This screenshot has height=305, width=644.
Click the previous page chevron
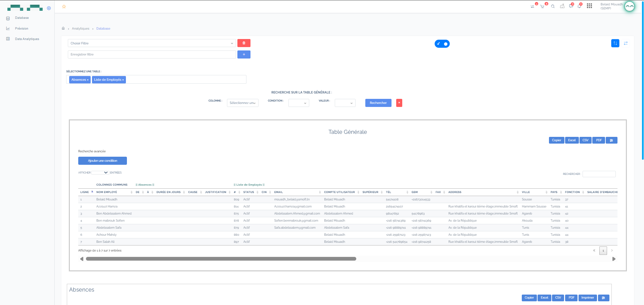pos(594,251)
